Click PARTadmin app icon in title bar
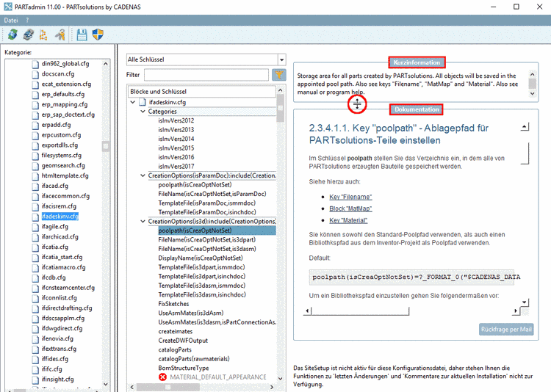The image size is (551, 392). (x=8, y=7)
